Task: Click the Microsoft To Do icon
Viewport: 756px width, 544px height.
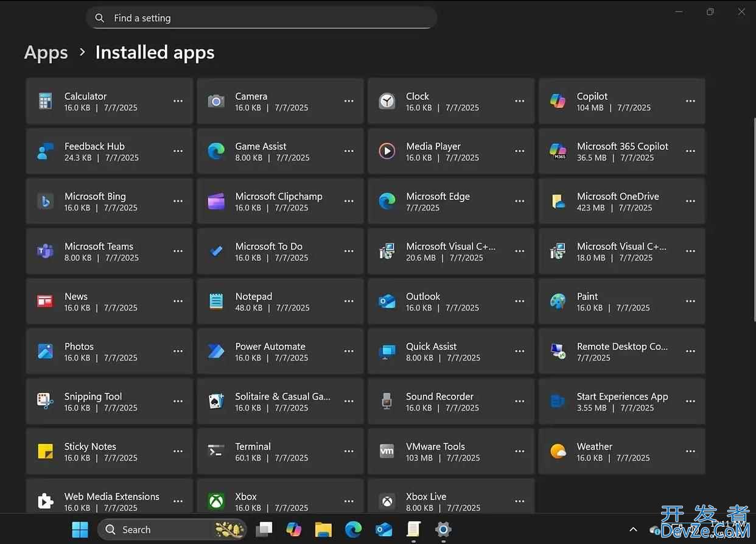Action: pos(216,251)
